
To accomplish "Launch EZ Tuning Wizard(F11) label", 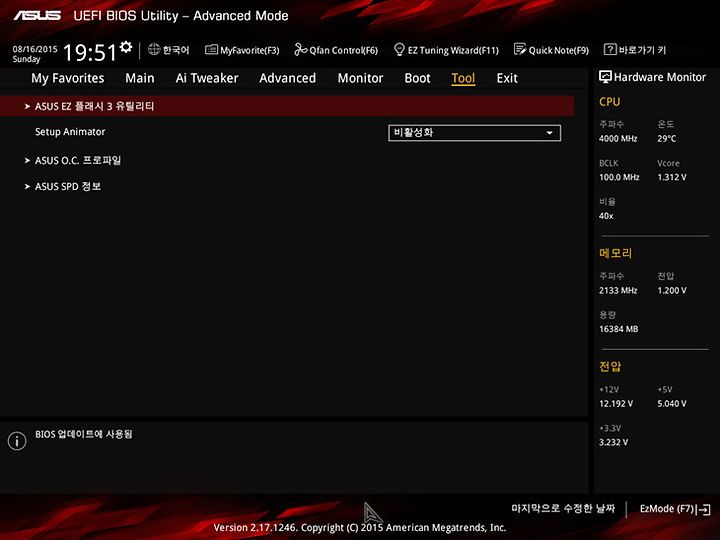I will (453, 50).
